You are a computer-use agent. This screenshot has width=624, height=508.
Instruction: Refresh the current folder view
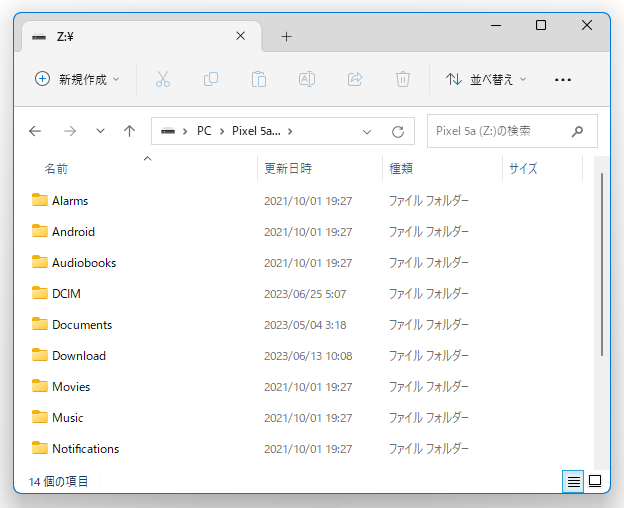398,131
